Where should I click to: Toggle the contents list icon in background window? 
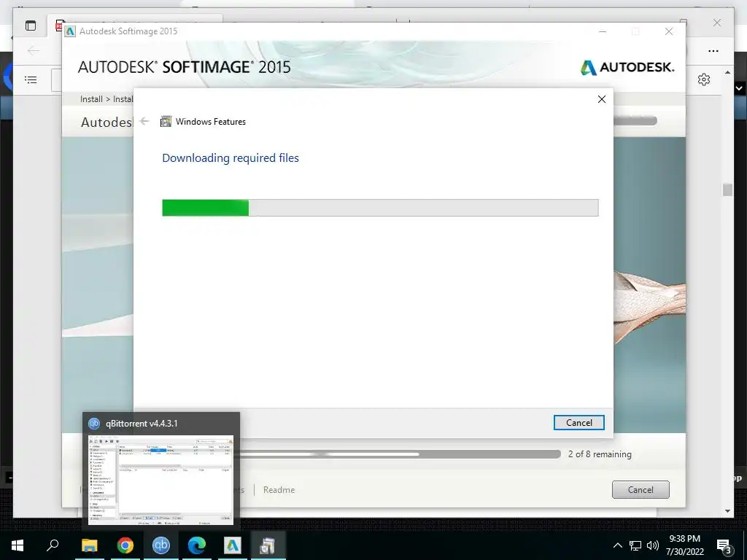pos(31,79)
